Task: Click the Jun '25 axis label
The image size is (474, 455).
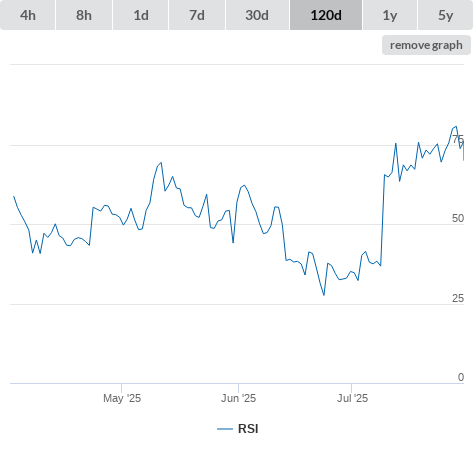Action: pyautogui.click(x=238, y=398)
